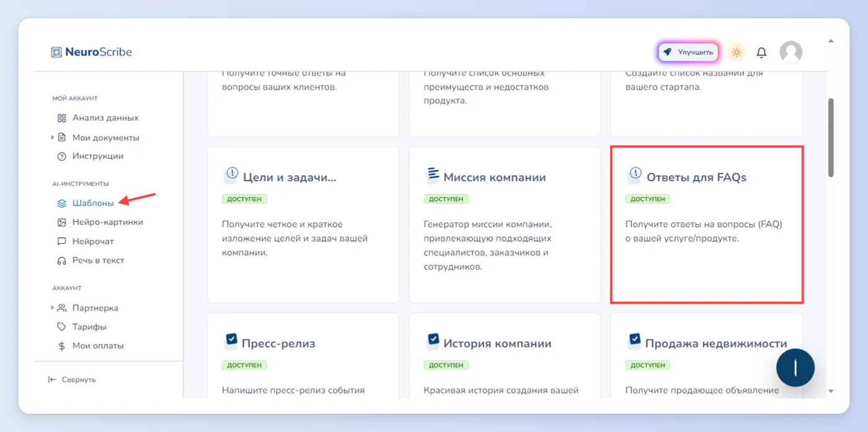Click the Нейро-картинки image icon
Viewport: 868px width, 432px height.
pyautogui.click(x=61, y=222)
